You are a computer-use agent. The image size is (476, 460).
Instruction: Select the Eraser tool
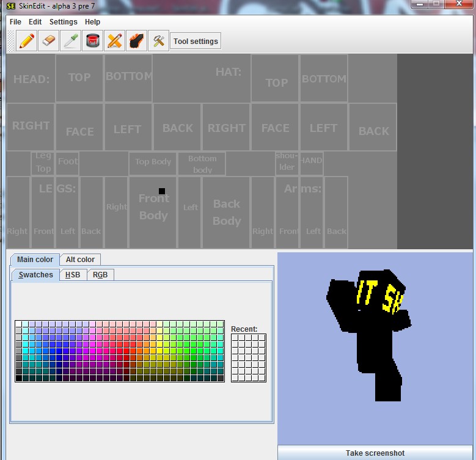click(x=49, y=41)
